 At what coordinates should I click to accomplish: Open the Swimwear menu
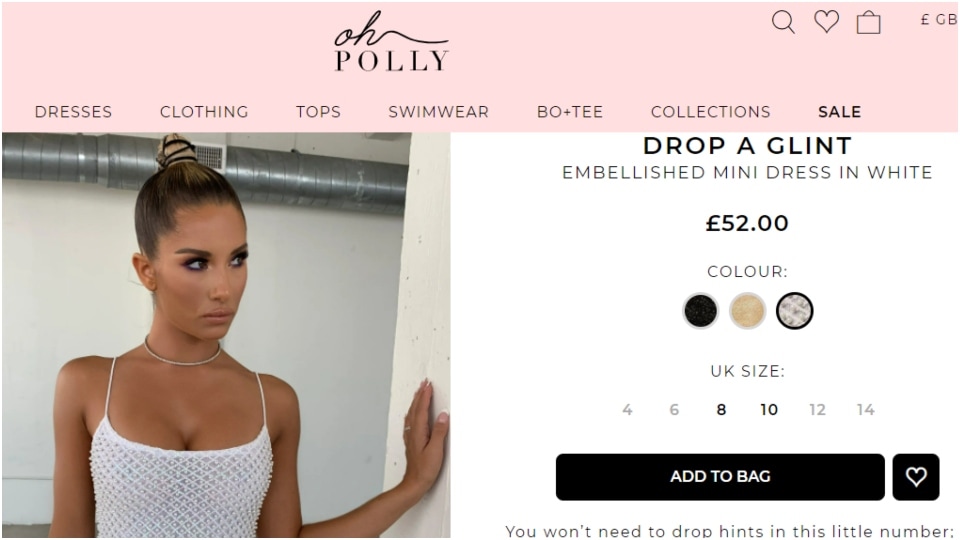click(438, 112)
